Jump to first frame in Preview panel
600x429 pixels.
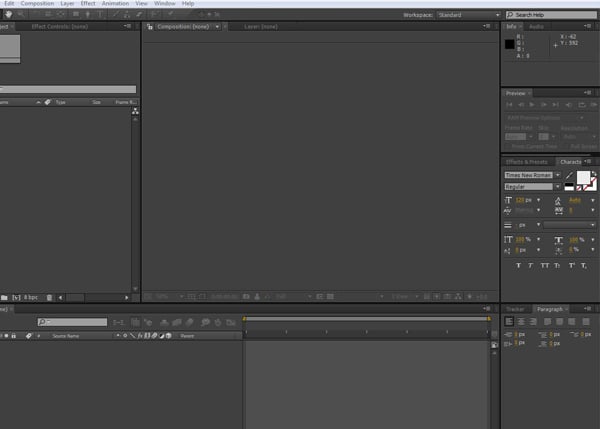point(509,104)
